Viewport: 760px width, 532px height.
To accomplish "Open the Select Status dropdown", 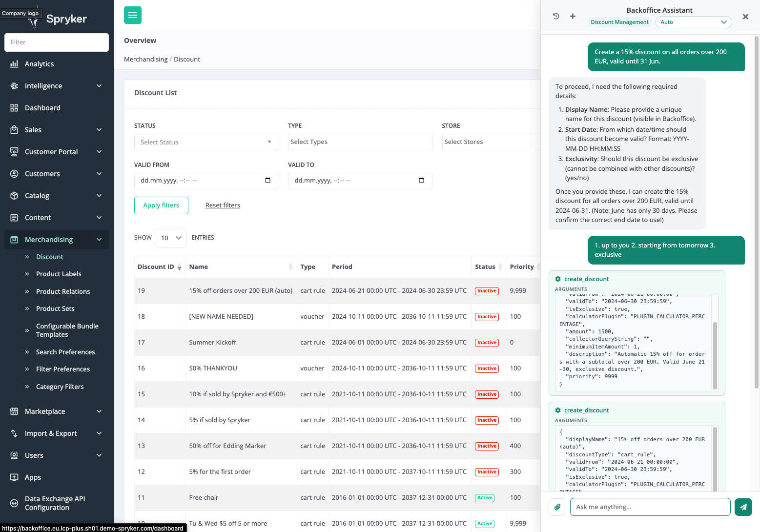I will point(205,142).
